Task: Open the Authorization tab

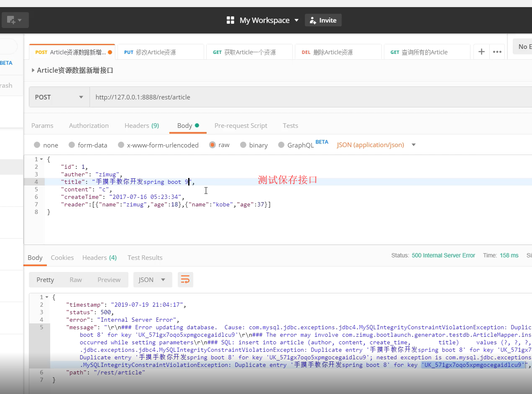Action: pos(89,125)
